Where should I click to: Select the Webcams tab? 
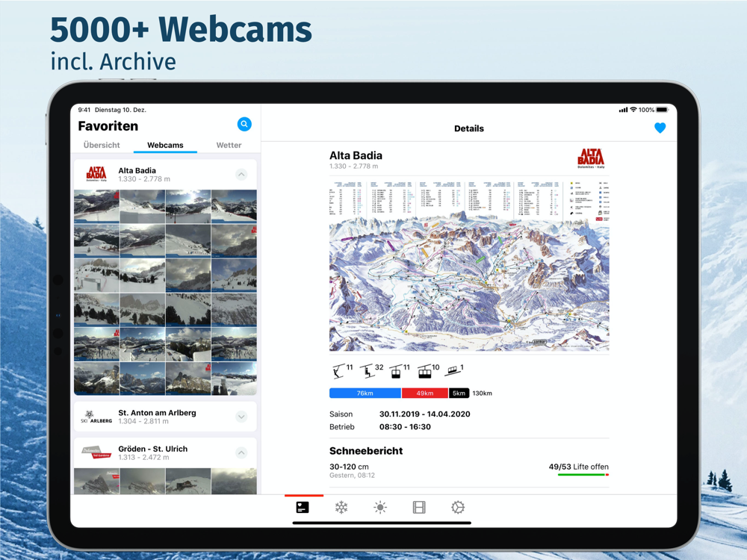(x=165, y=145)
